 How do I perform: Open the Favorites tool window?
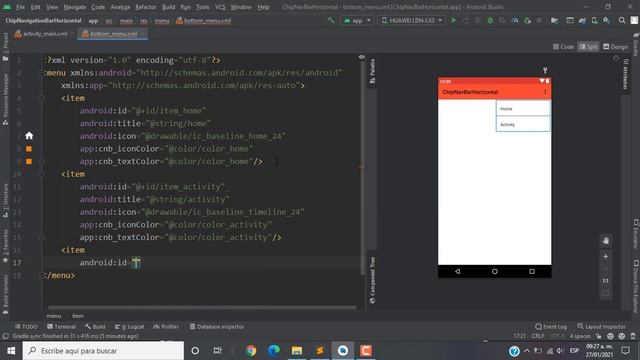5,246
